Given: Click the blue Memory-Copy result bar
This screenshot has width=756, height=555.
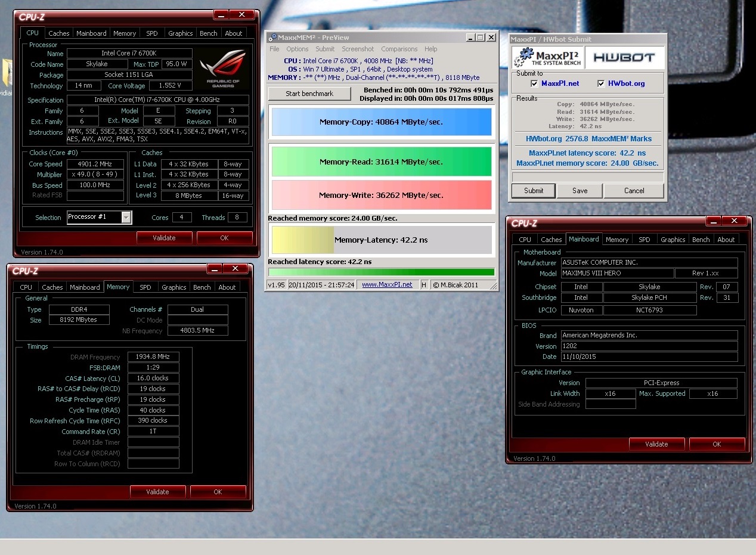Looking at the screenshot, I should [382, 122].
